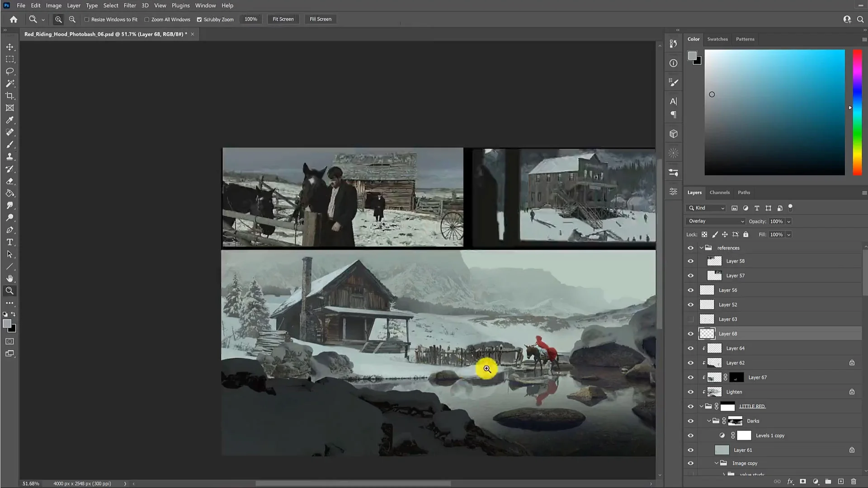Image resolution: width=868 pixels, height=488 pixels.
Task: Select the Pen tool
Action: (x=9, y=230)
